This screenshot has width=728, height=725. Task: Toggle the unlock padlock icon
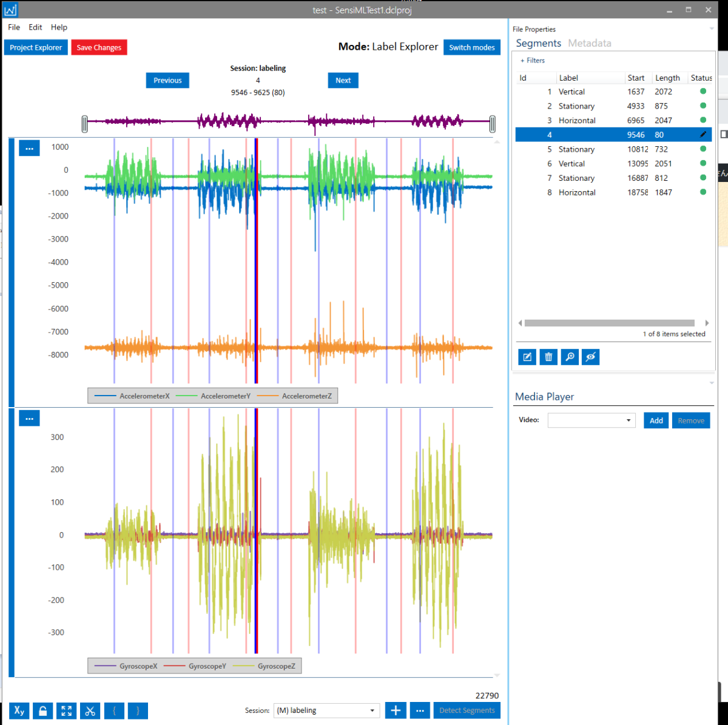(x=42, y=710)
